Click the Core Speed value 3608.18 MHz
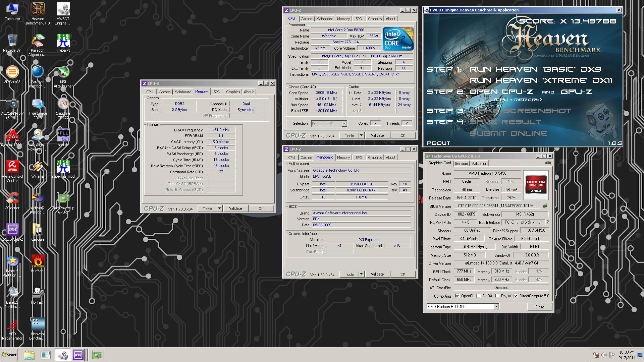This screenshot has width=644, height=362. [x=326, y=93]
